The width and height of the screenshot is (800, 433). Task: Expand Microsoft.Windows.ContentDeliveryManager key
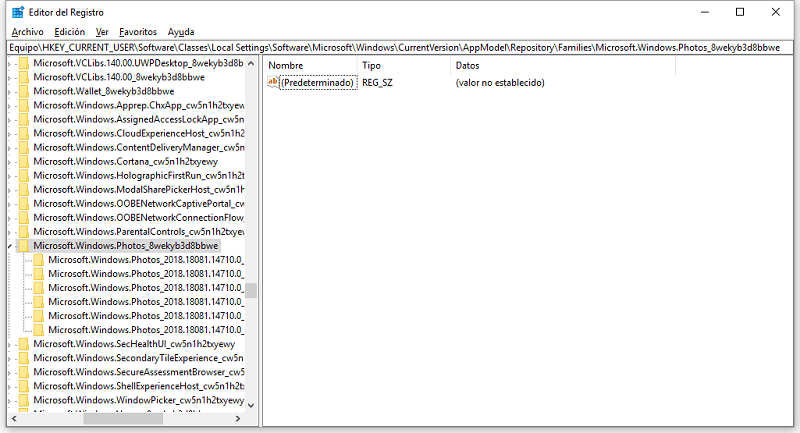10,148
